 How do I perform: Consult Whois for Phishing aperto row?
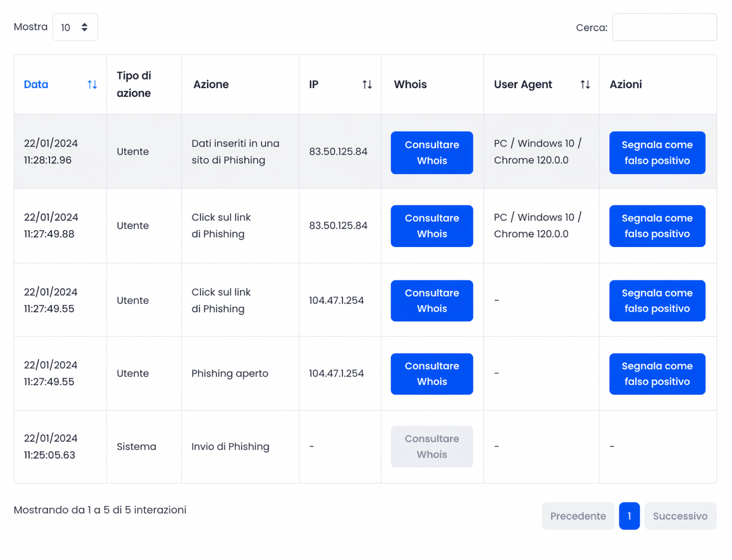coord(432,374)
